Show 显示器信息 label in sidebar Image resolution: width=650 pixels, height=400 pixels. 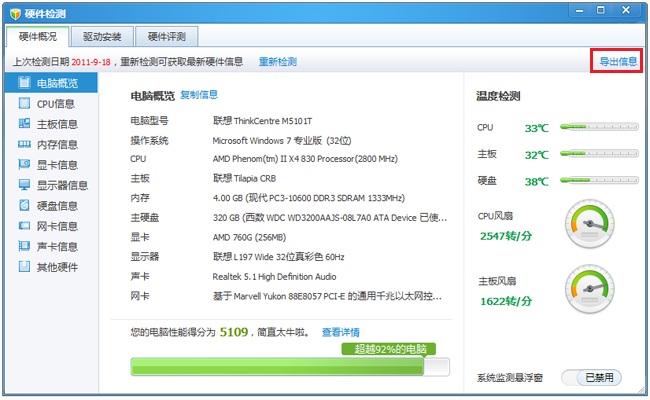click(x=62, y=185)
